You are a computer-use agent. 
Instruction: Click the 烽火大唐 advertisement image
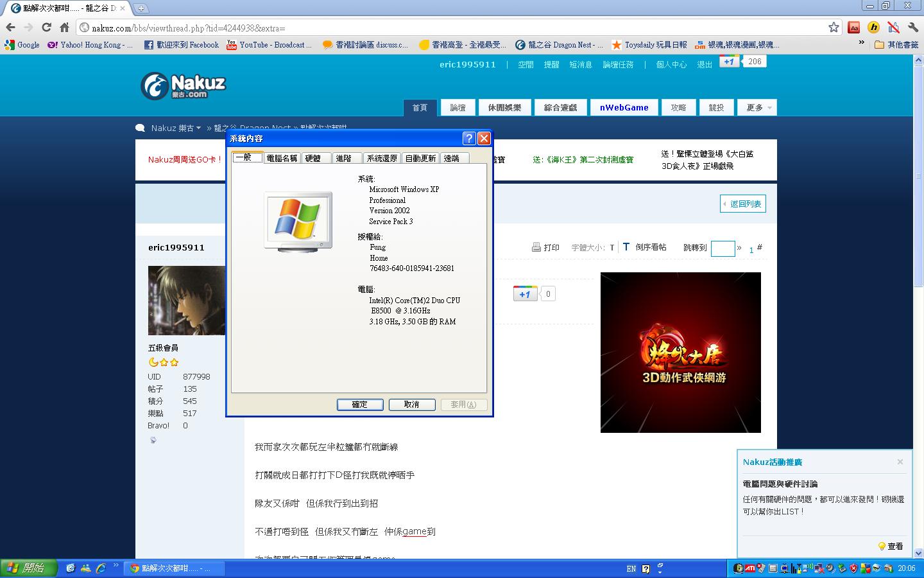[681, 353]
